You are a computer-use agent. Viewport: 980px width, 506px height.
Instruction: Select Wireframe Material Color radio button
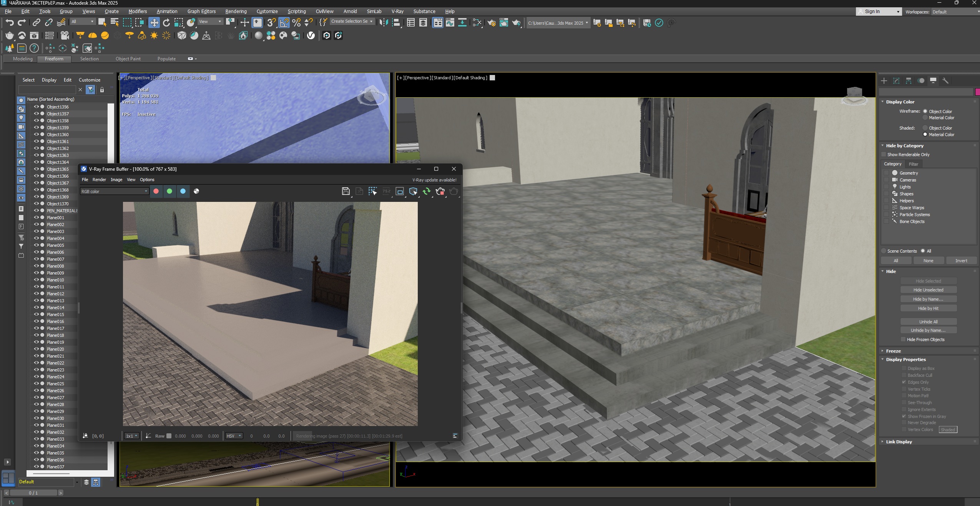tap(925, 118)
